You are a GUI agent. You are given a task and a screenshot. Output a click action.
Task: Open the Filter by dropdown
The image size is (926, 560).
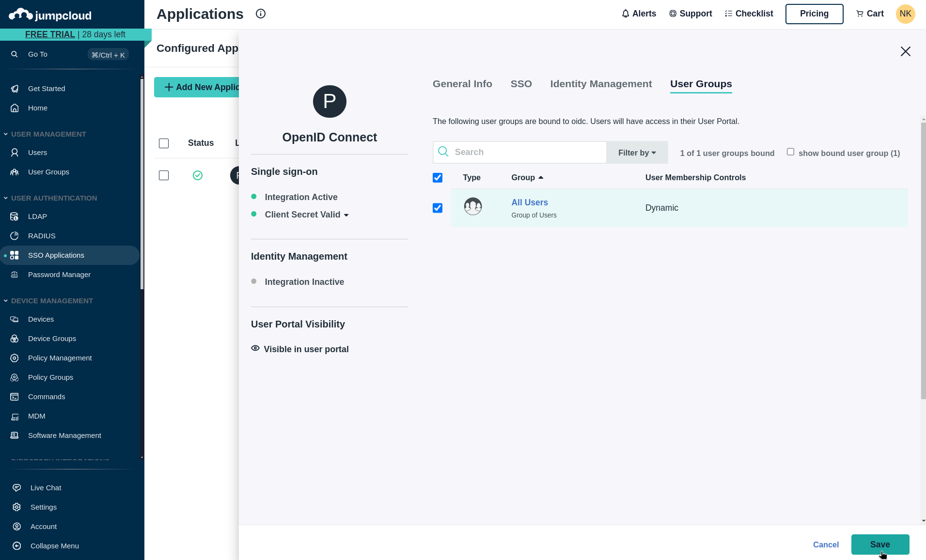pyautogui.click(x=637, y=152)
